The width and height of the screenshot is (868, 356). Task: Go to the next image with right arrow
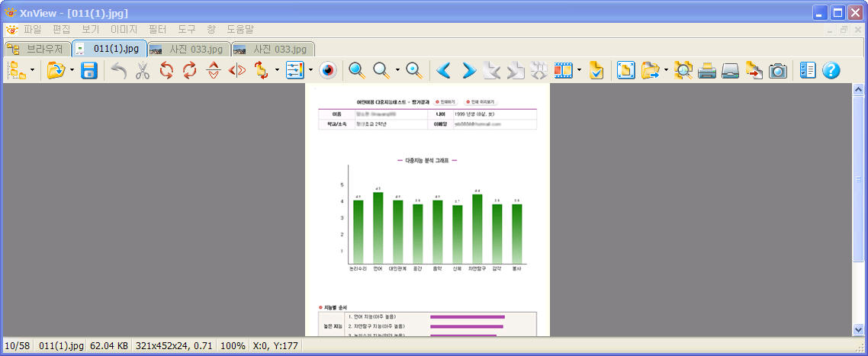[468, 71]
